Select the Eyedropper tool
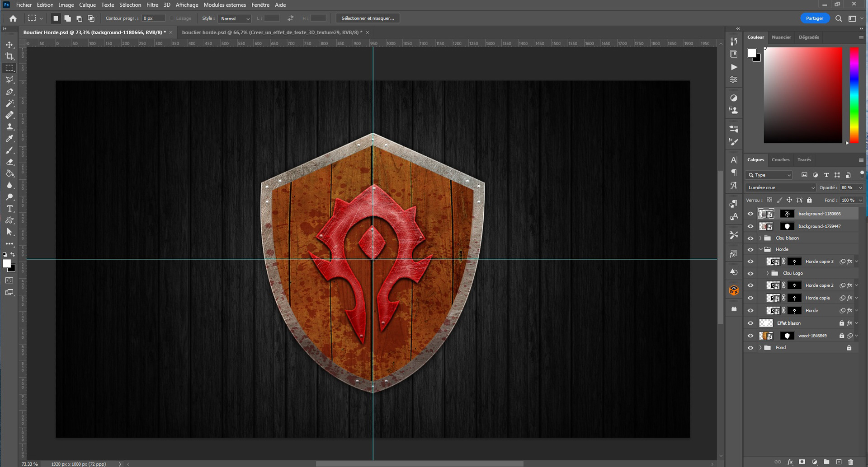The image size is (868, 467). (x=9, y=139)
